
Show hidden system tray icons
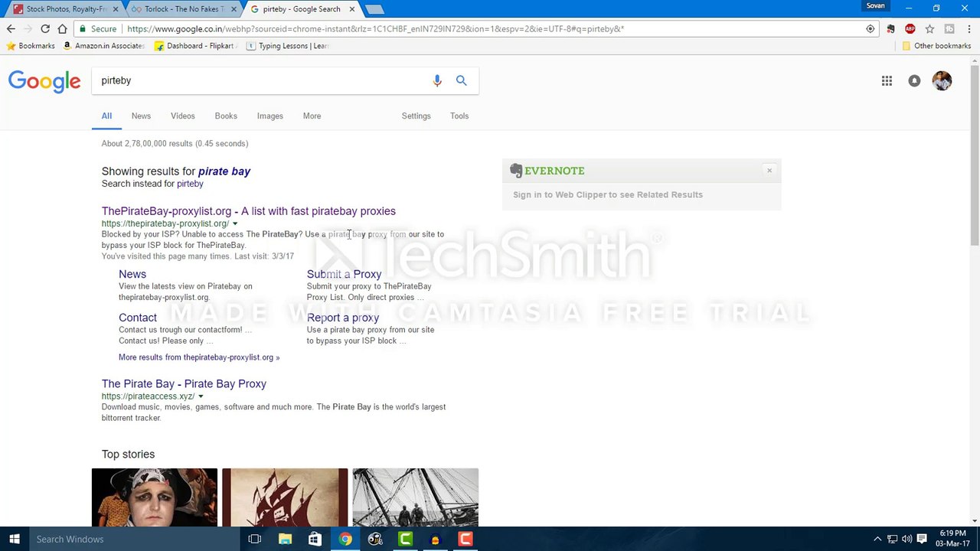click(877, 539)
